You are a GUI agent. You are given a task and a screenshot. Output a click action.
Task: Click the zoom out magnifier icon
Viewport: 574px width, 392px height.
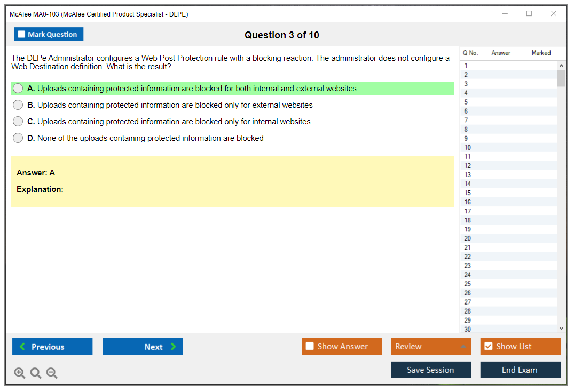click(52, 373)
